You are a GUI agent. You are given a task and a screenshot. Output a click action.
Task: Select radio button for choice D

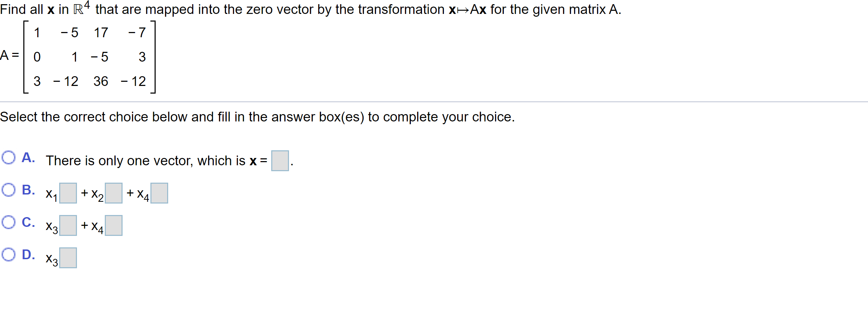pyautogui.click(x=9, y=254)
